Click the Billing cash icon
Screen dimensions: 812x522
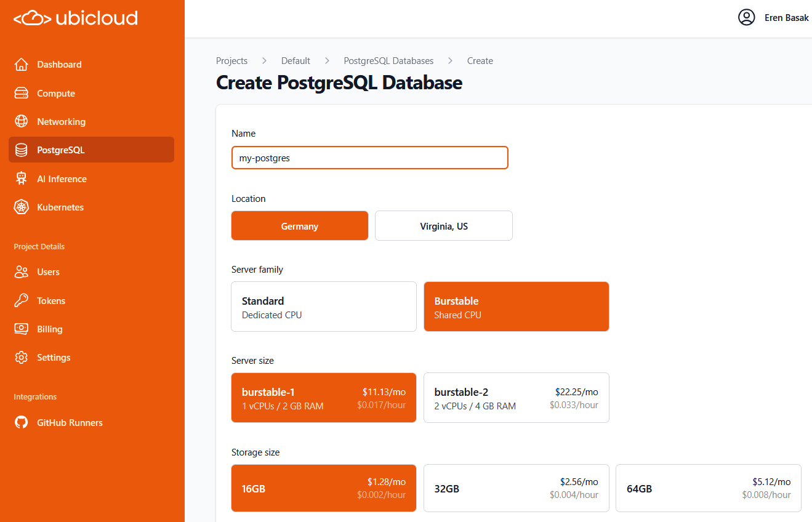point(22,329)
